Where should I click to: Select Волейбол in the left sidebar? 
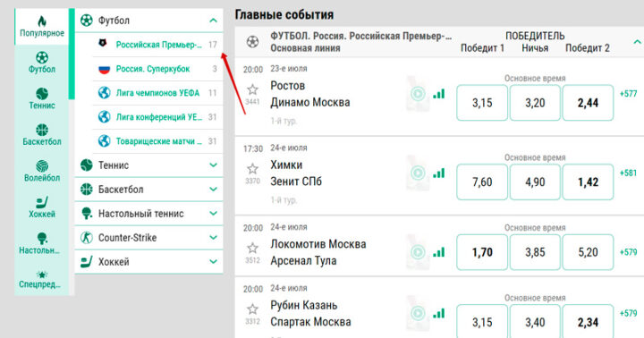tap(41, 171)
